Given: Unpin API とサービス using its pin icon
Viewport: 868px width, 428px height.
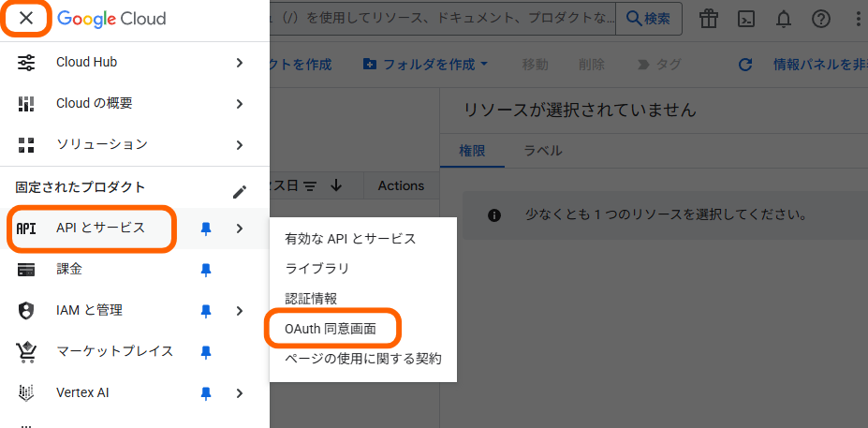Looking at the screenshot, I should [206, 229].
